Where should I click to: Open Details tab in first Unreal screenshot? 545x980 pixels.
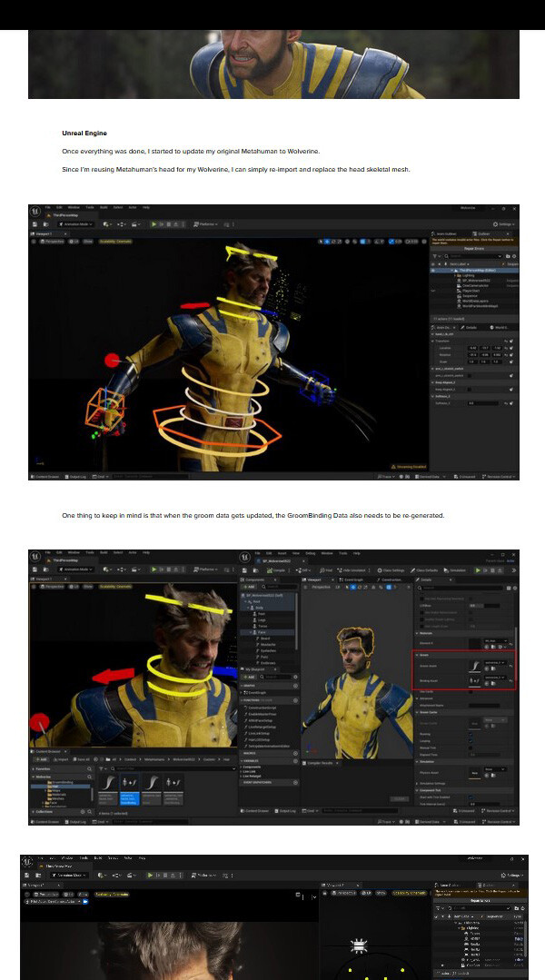pos(469,328)
